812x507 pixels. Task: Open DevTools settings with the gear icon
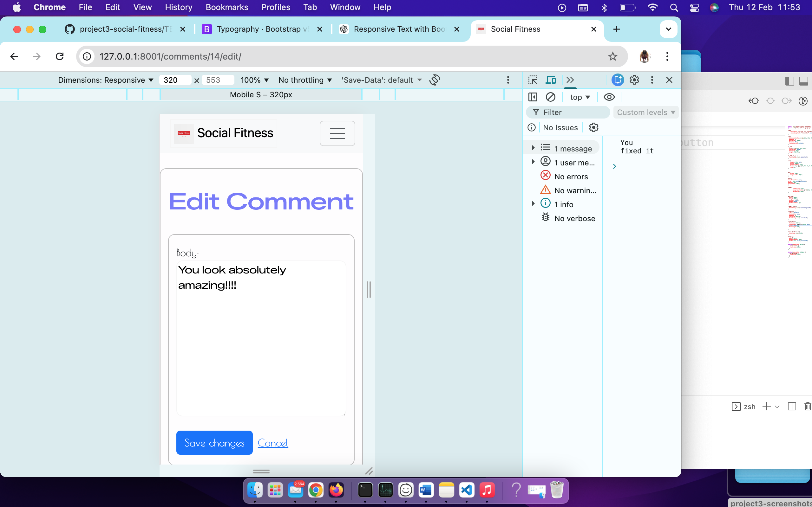pos(634,80)
